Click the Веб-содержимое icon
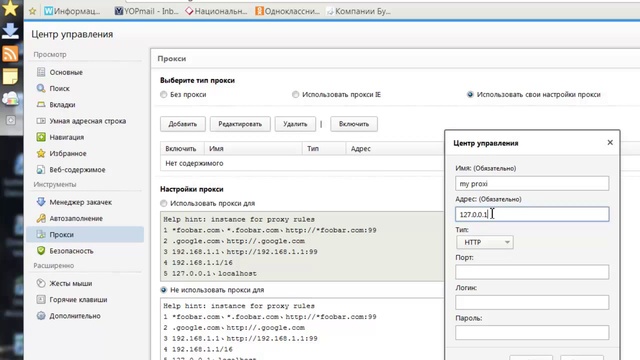 [x=41, y=170]
